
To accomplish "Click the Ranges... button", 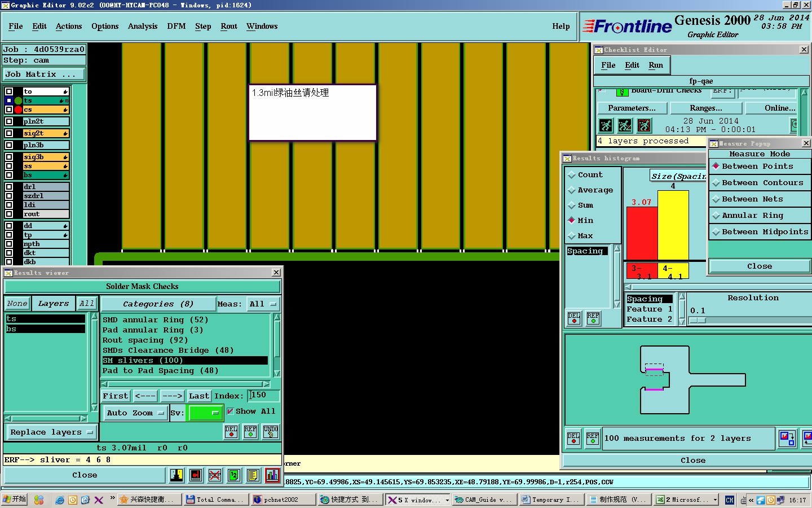I will pos(706,108).
